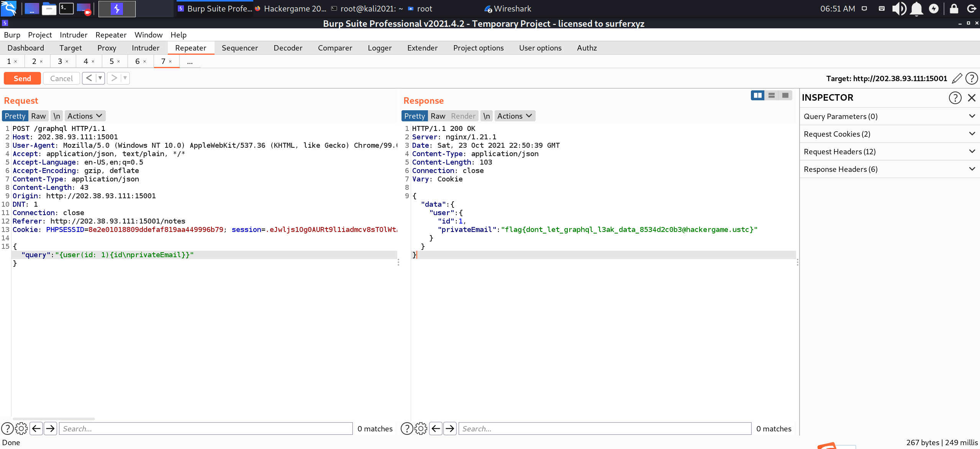The width and height of the screenshot is (980, 449).
Task: Click the Cancel button next to Send
Action: 61,78
